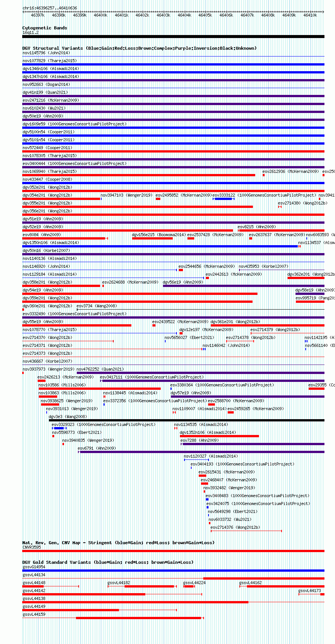Select variant esv3400444 label

tap(75, 163)
